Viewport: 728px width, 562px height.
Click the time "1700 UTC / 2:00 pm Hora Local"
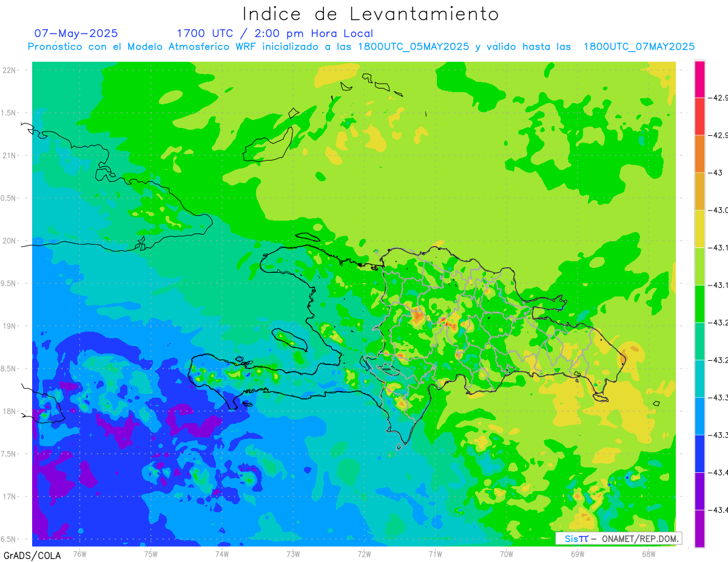(275, 34)
